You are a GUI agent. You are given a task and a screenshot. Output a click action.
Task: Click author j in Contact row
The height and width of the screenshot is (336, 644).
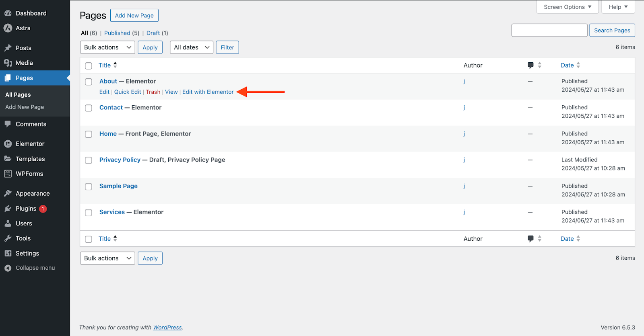464,107
